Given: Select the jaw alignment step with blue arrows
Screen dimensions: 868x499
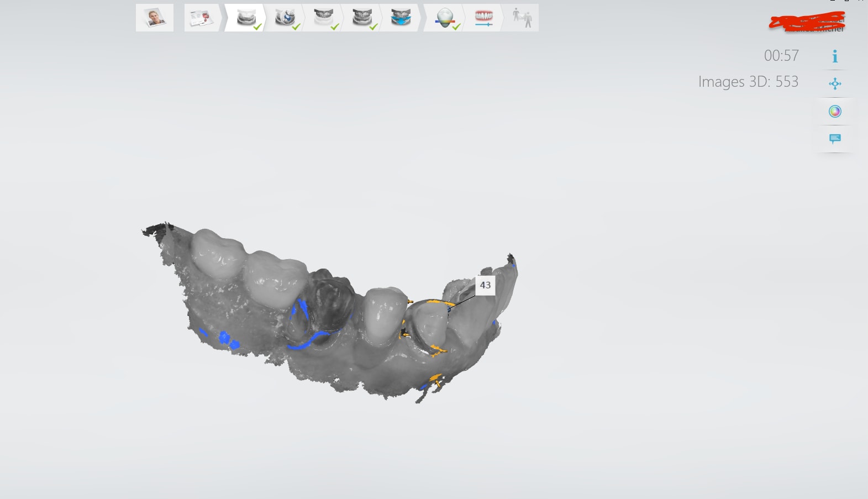Looking at the screenshot, I should (x=401, y=18).
